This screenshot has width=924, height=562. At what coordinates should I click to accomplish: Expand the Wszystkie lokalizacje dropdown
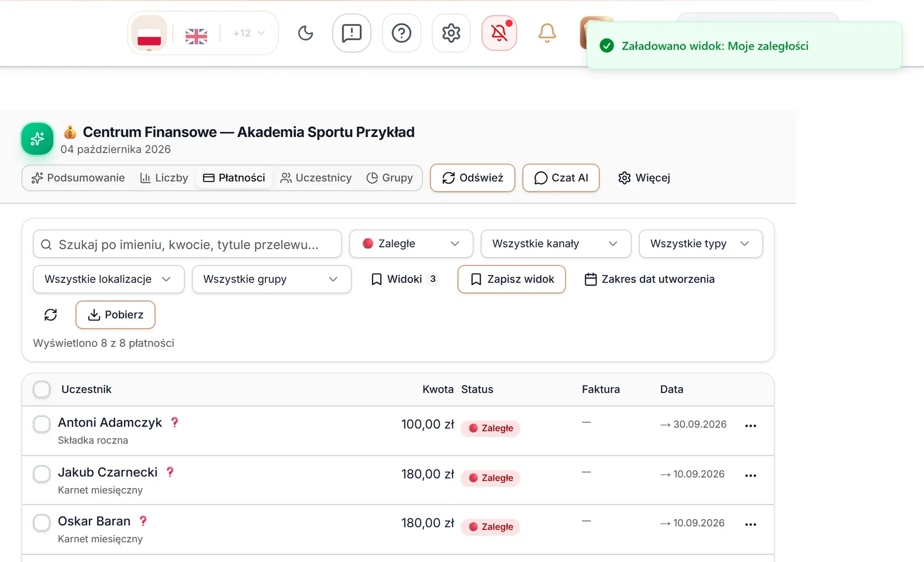point(109,280)
